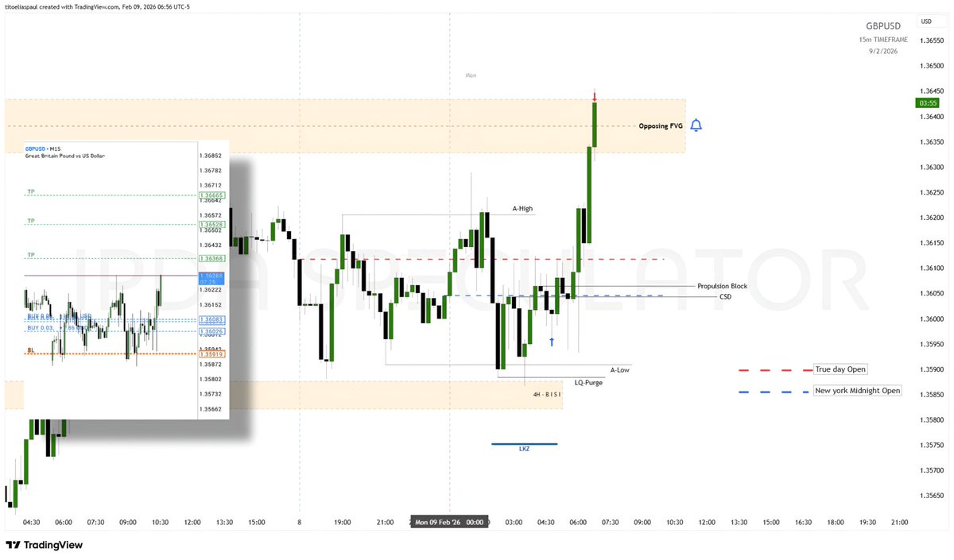Click the 1.35900 price scale label

coord(932,370)
